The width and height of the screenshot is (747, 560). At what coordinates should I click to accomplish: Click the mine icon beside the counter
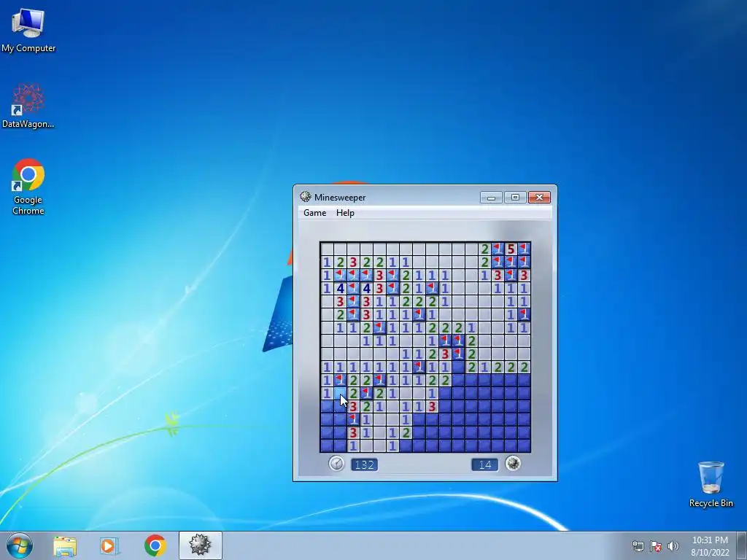pos(513,463)
